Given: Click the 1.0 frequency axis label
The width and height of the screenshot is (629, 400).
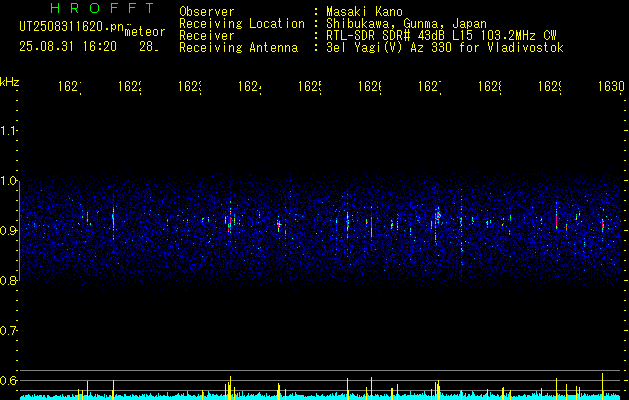Looking at the screenshot, I should (x=8, y=181).
